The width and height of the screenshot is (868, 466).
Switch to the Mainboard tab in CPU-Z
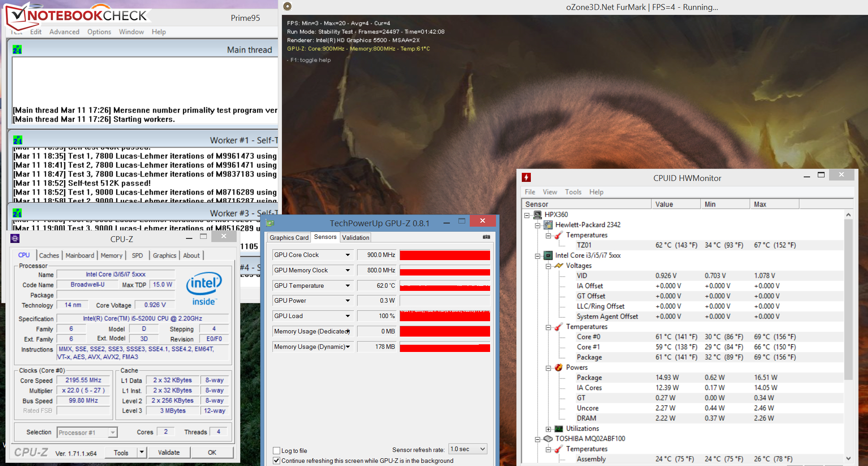tap(80, 256)
